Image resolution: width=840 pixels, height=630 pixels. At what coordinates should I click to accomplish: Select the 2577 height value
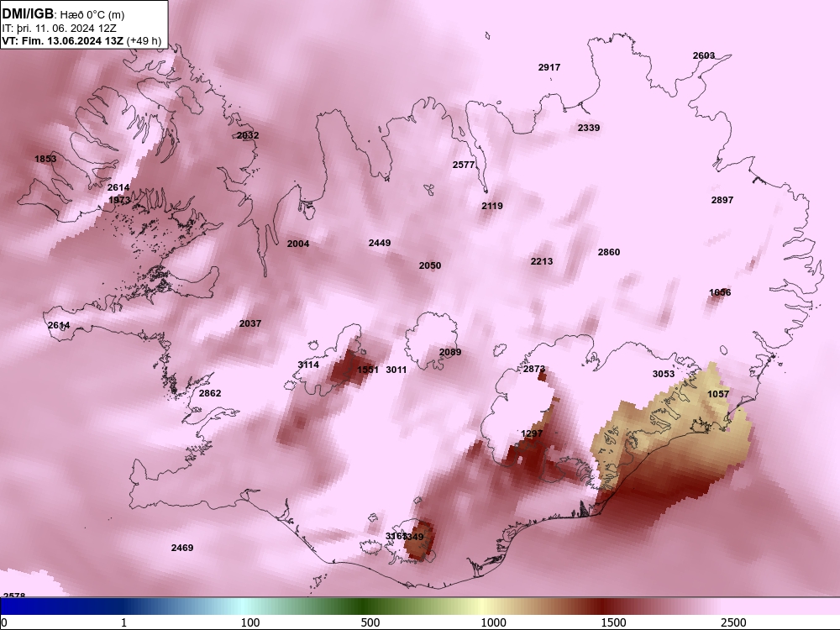tap(464, 165)
